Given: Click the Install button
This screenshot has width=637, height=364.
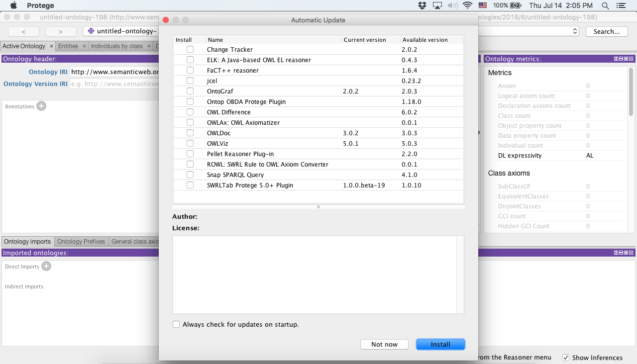Looking at the screenshot, I should click(440, 344).
